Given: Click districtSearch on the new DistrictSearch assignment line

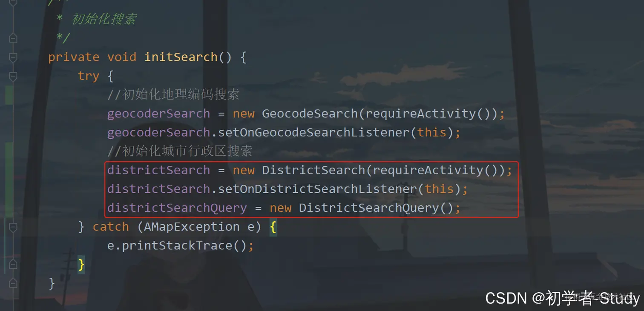Looking at the screenshot, I should tap(158, 170).
